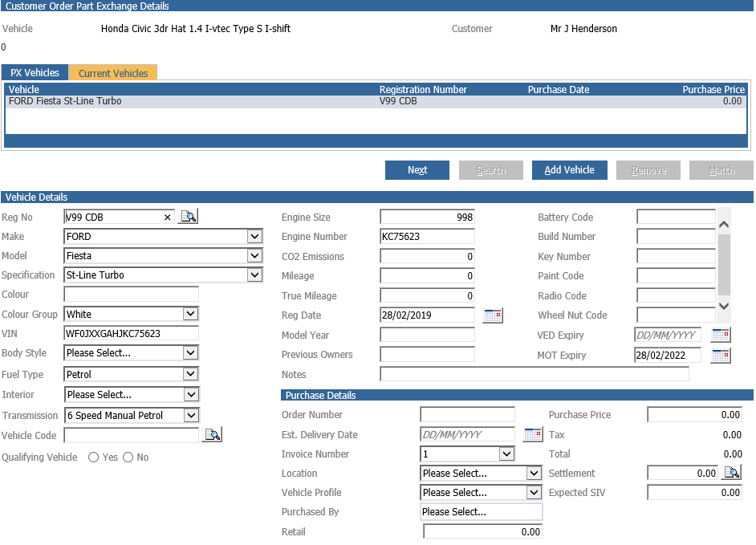Click the Key Number field
756x545 pixels.
point(676,256)
